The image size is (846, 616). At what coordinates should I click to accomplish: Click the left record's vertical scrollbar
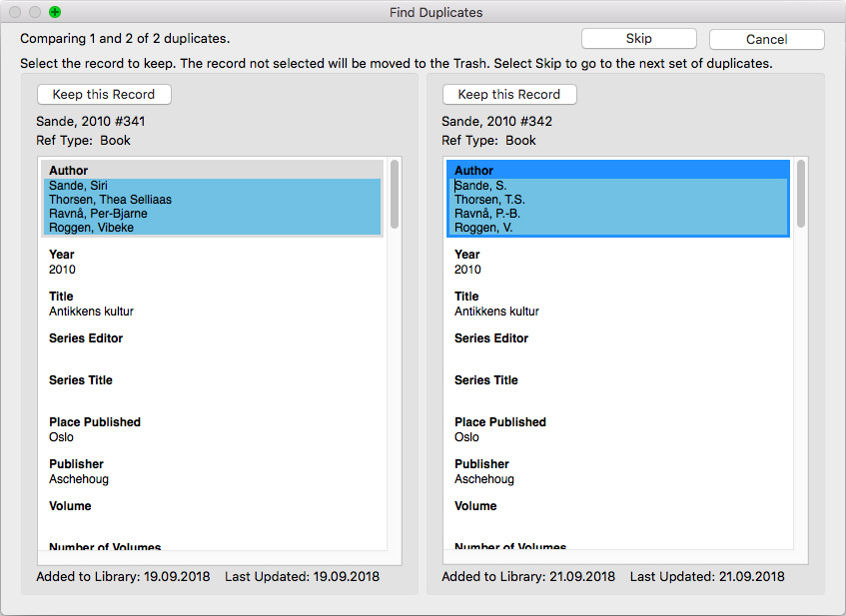coord(395,195)
